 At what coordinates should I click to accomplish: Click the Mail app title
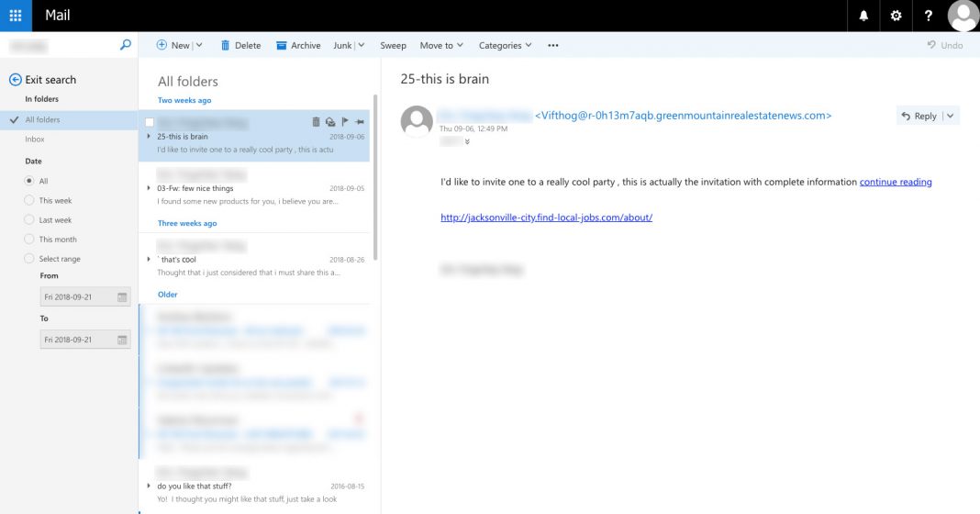(x=58, y=16)
